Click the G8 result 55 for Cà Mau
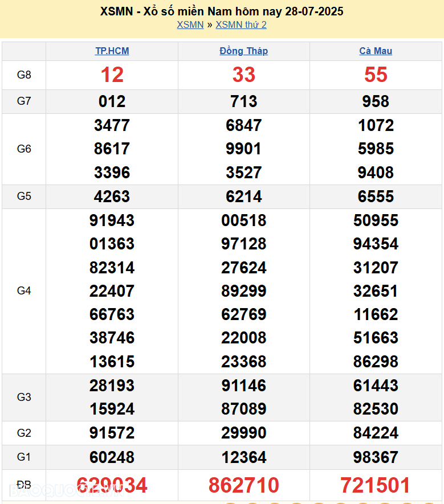The image size is (444, 504). (376, 75)
